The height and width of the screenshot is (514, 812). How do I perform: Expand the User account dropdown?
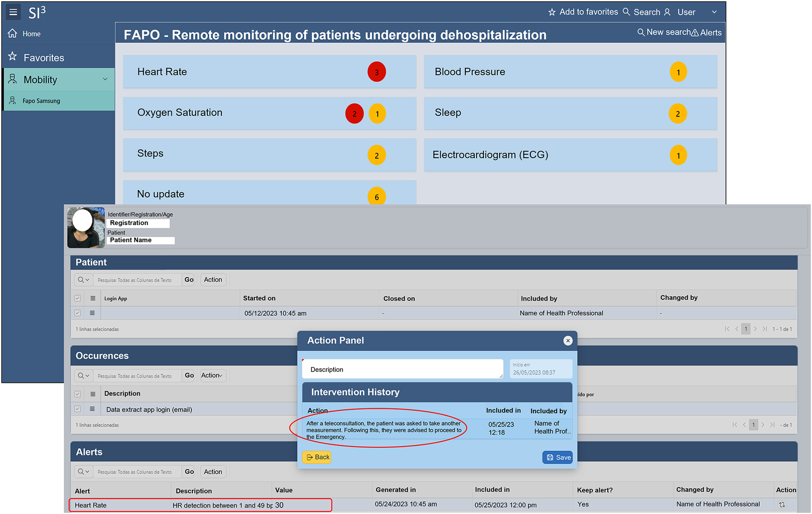click(x=714, y=12)
